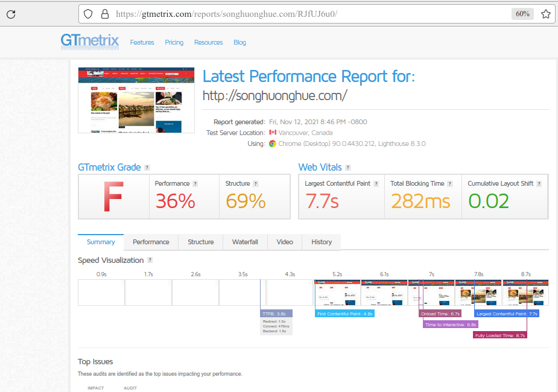Click the First Contentful Paint: 4.8s marker

pos(345,314)
